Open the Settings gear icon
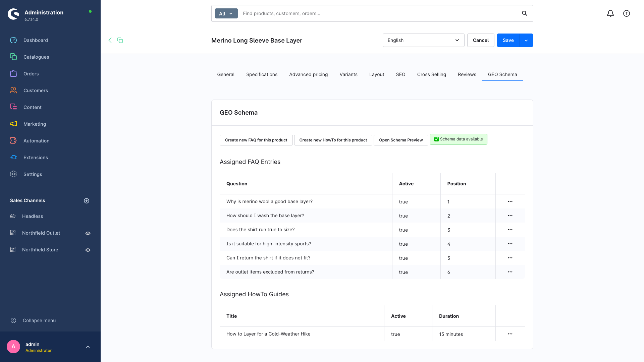 pos(13,174)
